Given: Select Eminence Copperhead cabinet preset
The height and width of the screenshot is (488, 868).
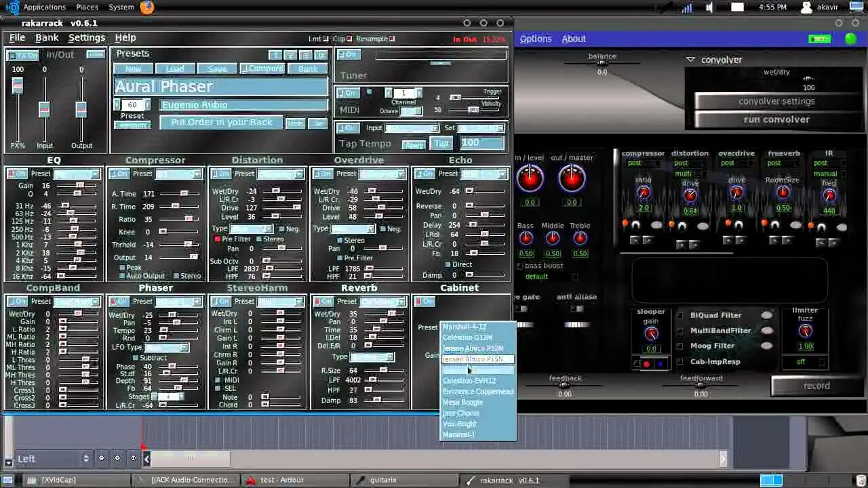Looking at the screenshot, I should pos(477,392).
